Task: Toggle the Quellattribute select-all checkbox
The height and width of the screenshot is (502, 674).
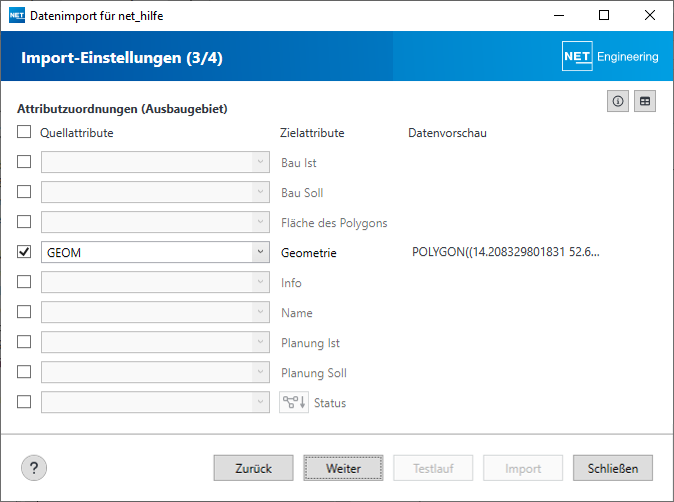Action: 24,132
